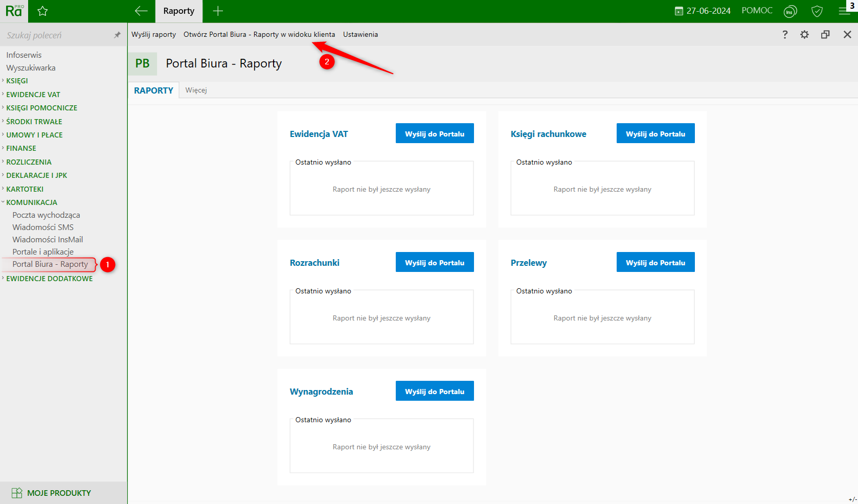Click the Ewidencja VAT card heading
This screenshot has height=504, width=858.
[x=319, y=134]
